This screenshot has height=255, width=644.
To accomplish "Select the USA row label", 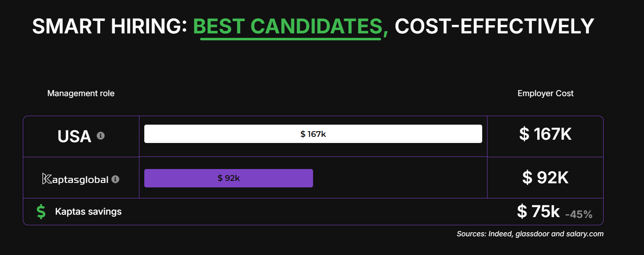I will (x=74, y=136).
